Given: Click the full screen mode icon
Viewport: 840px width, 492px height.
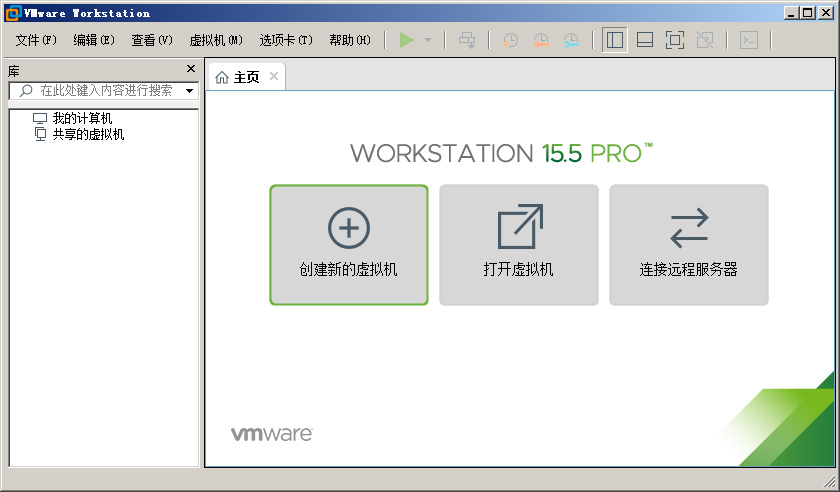Looking at the screenshot, I should pos(675,40).
